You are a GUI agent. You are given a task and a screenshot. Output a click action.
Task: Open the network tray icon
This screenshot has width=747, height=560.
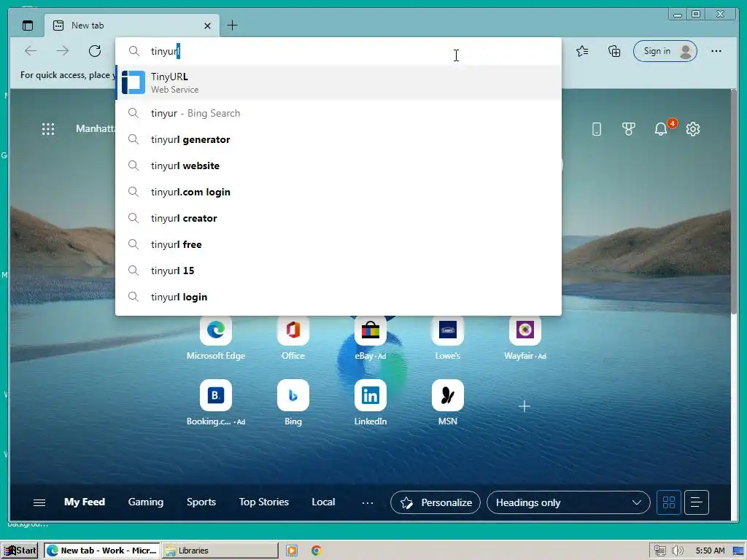(659, 551)
